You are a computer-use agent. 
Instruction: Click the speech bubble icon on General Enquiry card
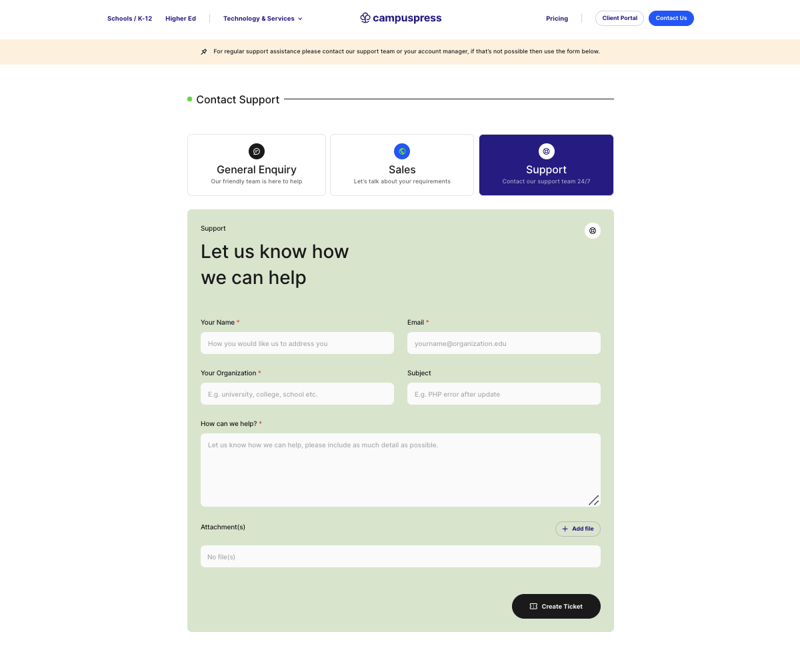pyautogui.click(x=257, y=151)
